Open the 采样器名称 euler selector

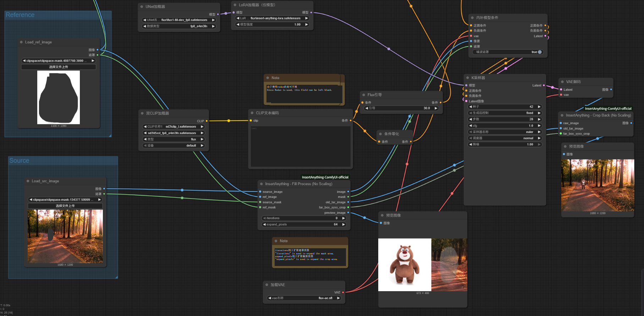click(505, 132)
